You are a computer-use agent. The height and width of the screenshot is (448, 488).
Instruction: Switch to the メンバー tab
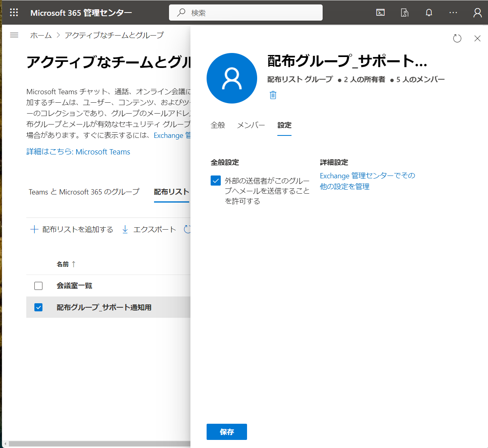pyautogui.click(x=251, y=125)
